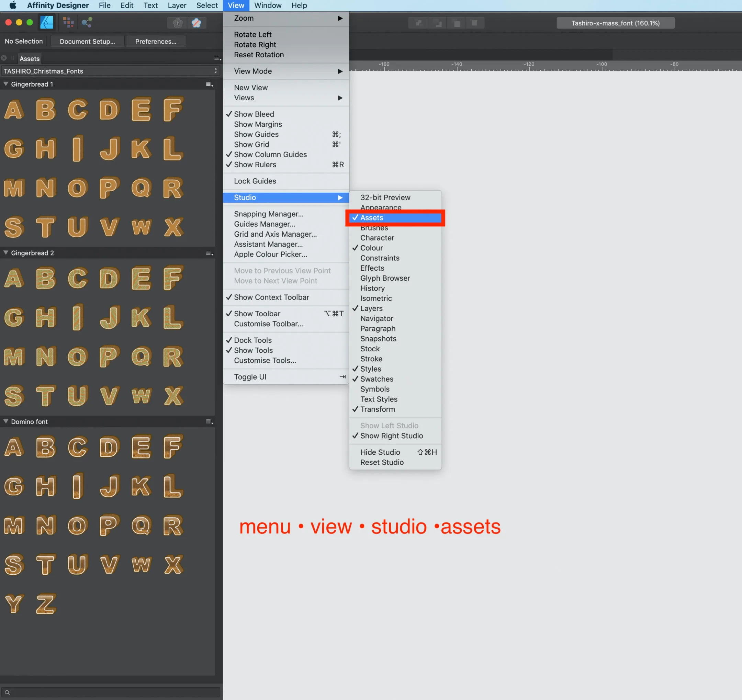Click Preferences button in toolbar
742x700 pixels.
click(x=157, y=41)
